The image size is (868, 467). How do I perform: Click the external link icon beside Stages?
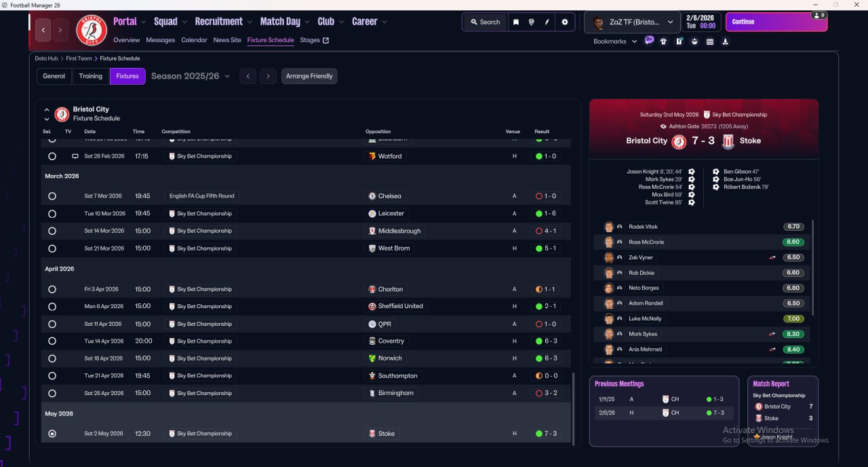click(325, 40)
